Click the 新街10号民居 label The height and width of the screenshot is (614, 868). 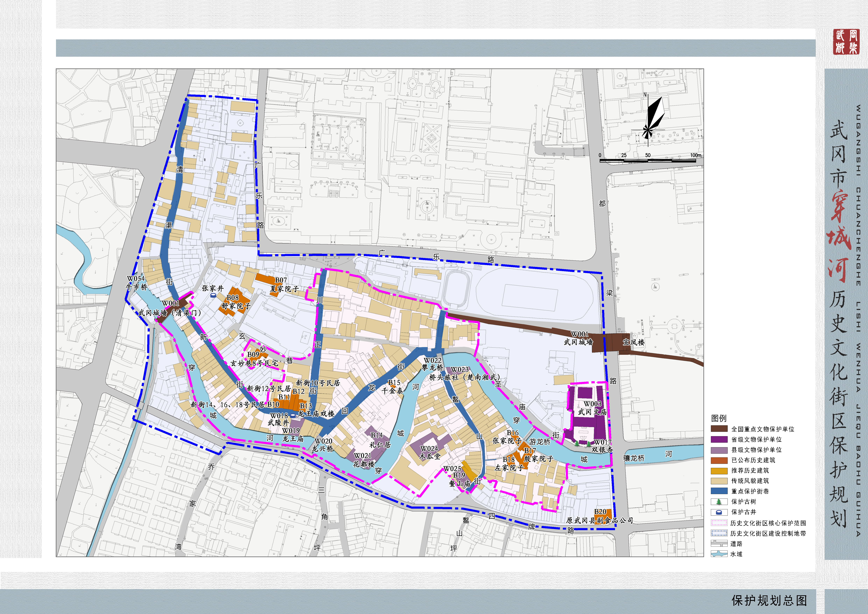(318, 383)
